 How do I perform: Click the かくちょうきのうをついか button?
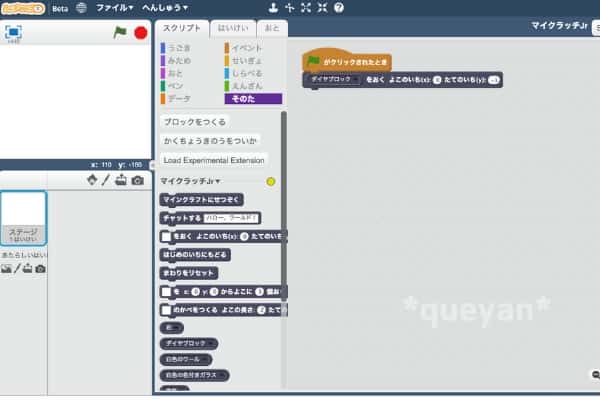[210, 141]
